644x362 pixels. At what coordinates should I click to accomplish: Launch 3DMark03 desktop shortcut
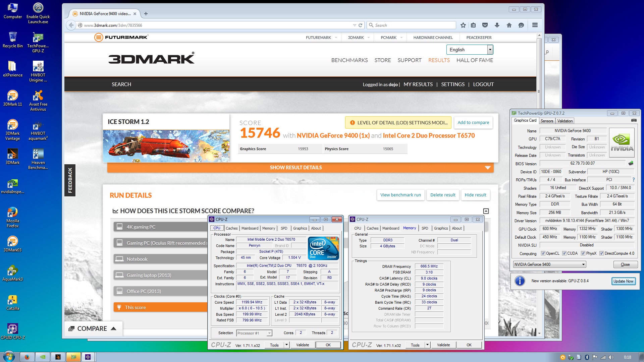[x=13, y=244]
